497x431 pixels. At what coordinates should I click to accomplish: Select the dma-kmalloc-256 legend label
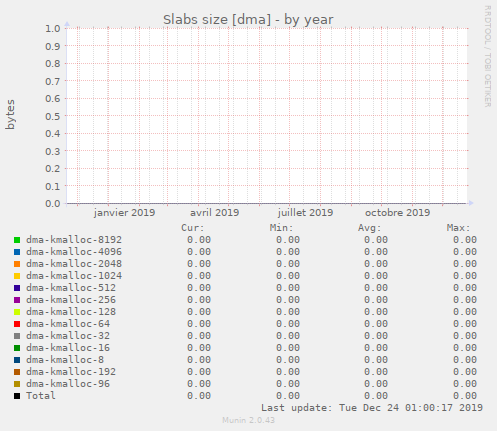[x=71, y=300]
